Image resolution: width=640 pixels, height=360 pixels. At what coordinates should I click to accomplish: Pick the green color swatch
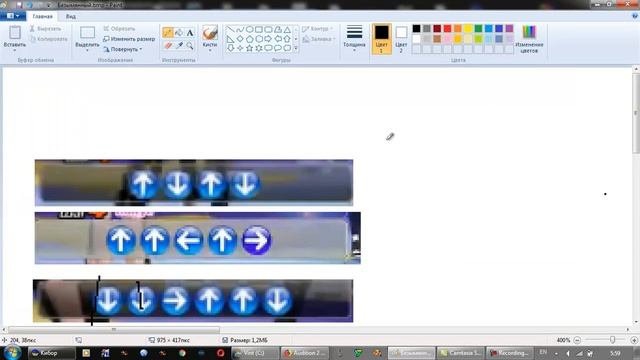[478, 29]
